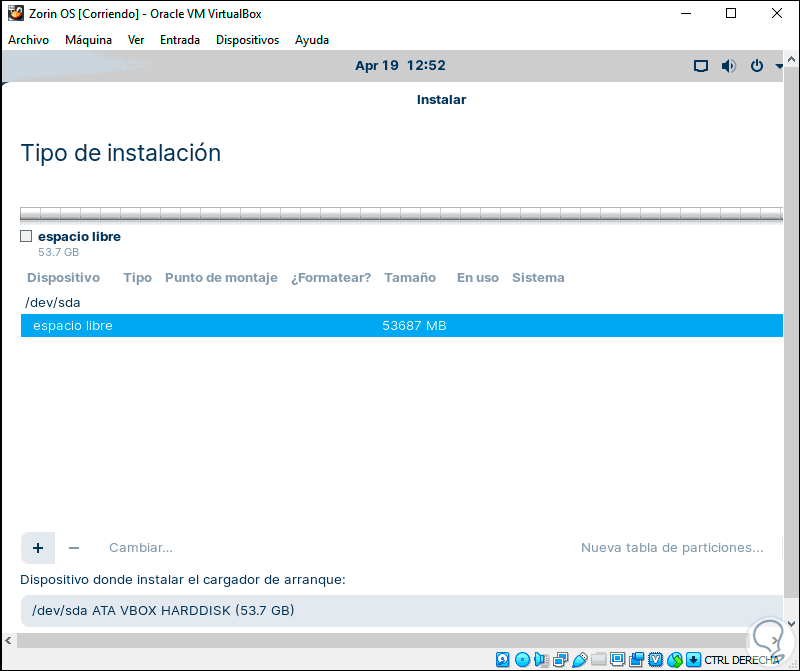Click the volume speaker tray icon
Screen dimensions: 801x671
tap(728, 66)
